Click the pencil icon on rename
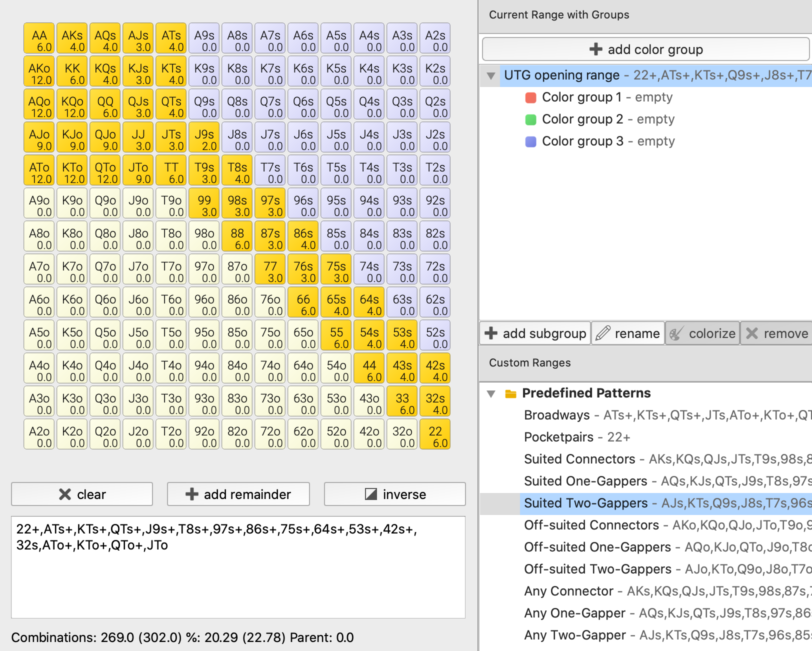This screenshot has width=812, height=651. 603,333
